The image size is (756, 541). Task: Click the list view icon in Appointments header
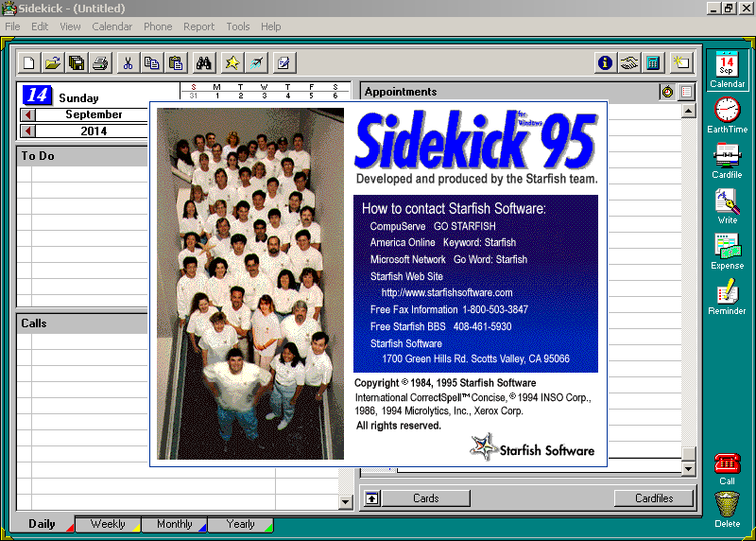click(x=687, y=92)
